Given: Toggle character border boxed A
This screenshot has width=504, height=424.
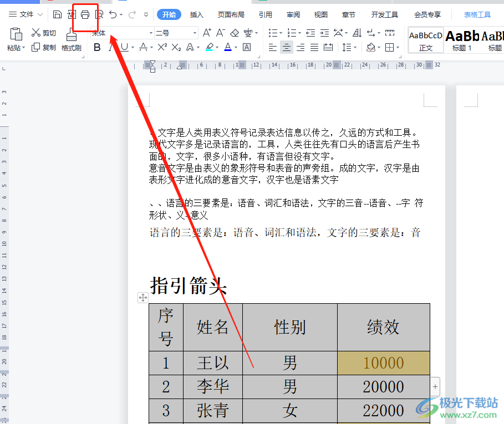Looking at the screenshot, I should click(247, 48).
